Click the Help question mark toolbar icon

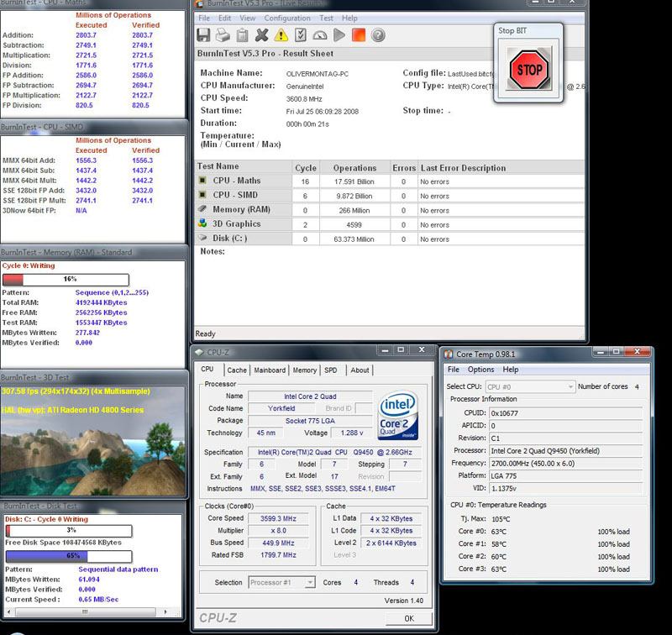click(x=378, y=35)
